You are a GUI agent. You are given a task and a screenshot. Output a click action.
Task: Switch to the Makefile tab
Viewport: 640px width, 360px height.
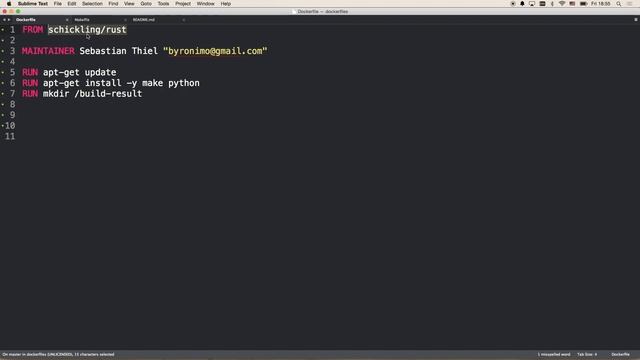tap(82, 20)
